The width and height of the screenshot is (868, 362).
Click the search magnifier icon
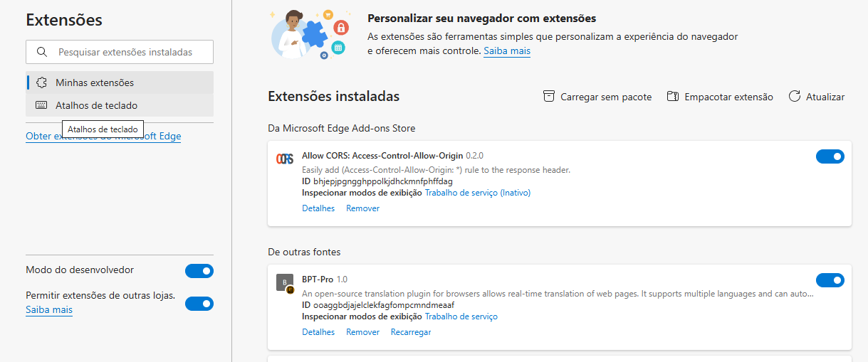point(42,52)
